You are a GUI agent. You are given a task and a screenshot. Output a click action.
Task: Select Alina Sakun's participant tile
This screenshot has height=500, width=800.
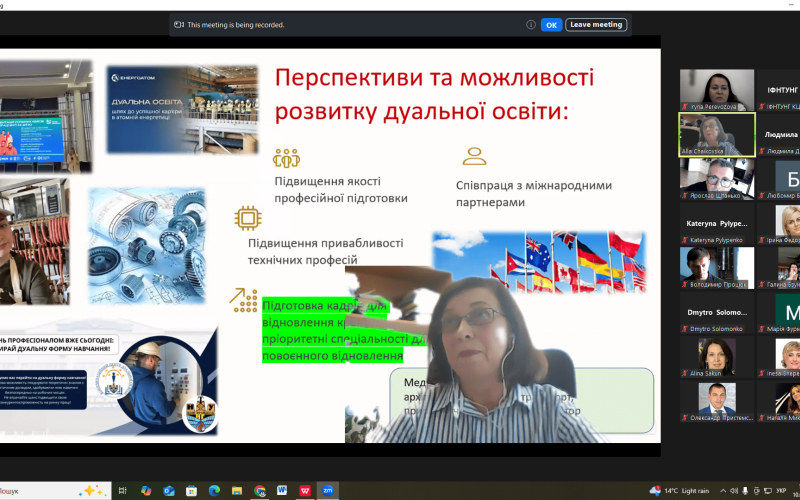[716, 357]
